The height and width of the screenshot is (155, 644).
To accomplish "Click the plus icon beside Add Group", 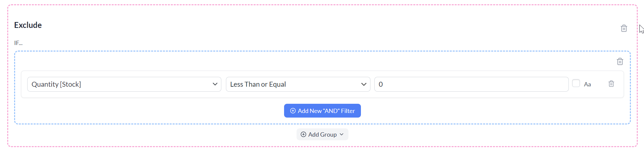I will [303, 134].
